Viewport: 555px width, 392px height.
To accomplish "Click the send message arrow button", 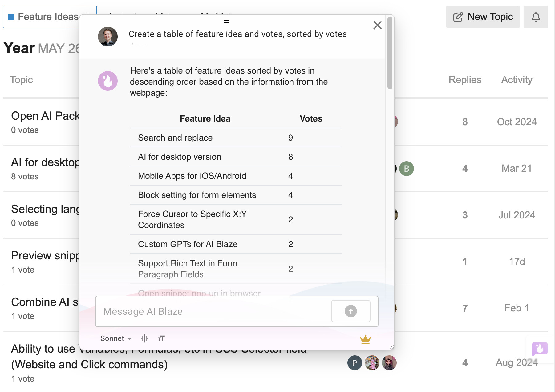I will click(350, 311).
